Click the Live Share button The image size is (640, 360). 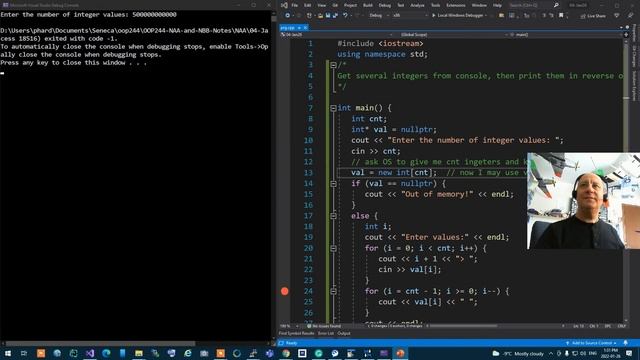tap(593, 16)
